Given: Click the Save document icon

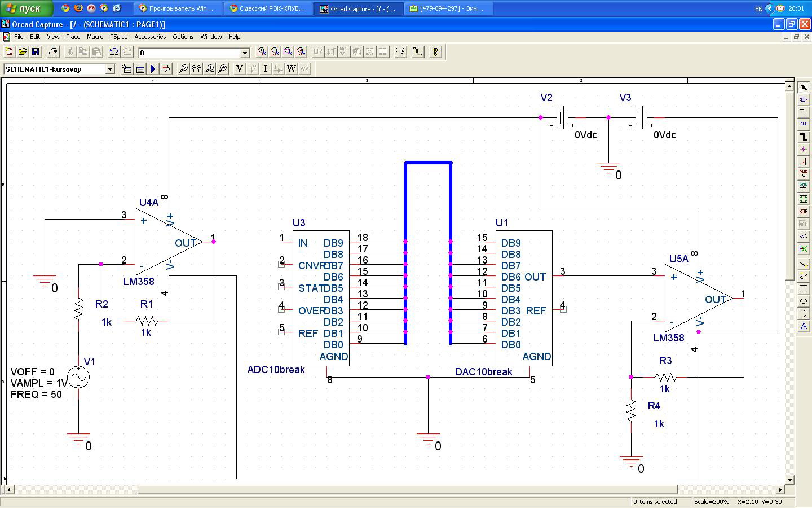Looking at the screenshot, I should coord(36,52).
